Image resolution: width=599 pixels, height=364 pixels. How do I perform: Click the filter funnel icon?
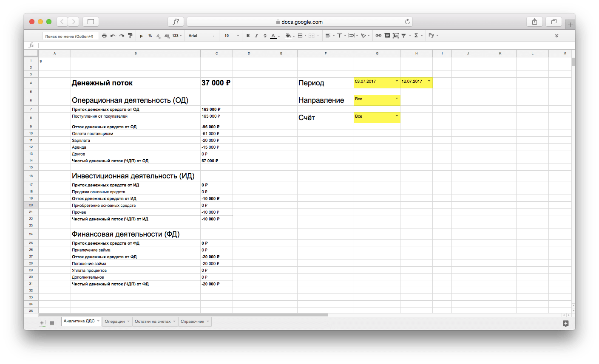404,36
